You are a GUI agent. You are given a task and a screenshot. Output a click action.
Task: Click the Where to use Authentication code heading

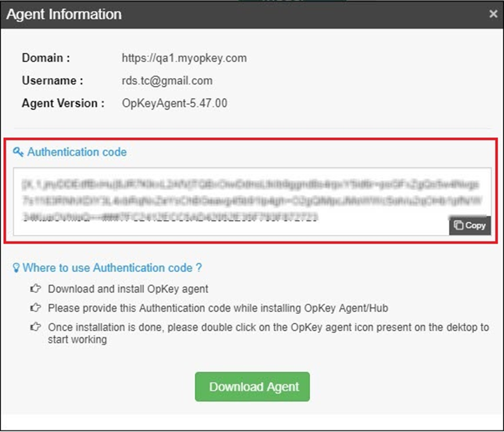click(112, 268)
